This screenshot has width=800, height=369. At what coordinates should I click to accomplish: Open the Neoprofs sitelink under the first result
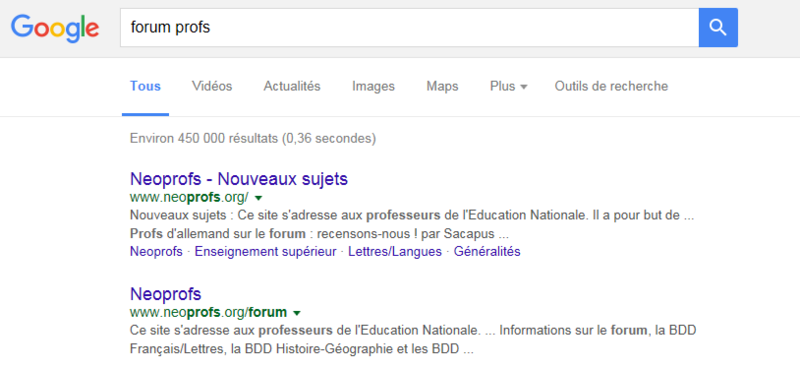click(156, 252)
